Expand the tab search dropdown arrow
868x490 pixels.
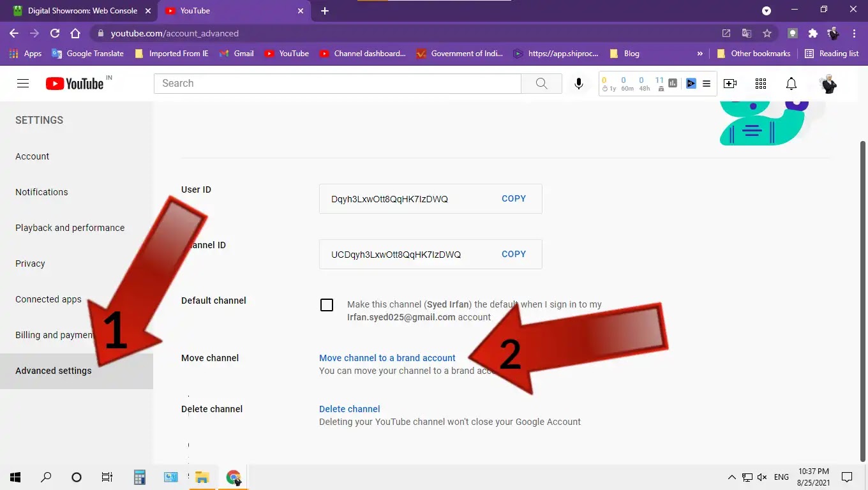point(767,11)
